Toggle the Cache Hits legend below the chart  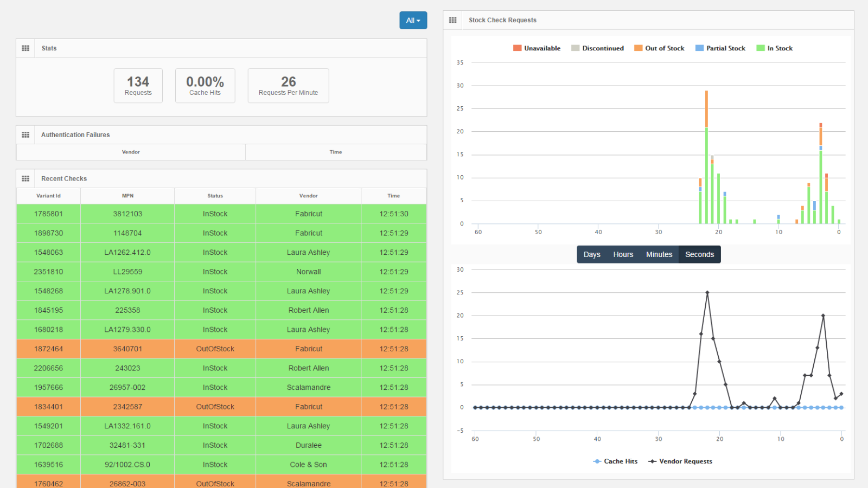pyautogui.click(x=615, y=461)
